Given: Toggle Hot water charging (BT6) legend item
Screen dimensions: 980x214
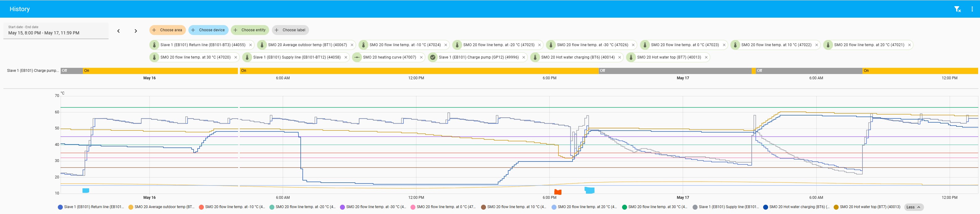Looking at the screenshot, I should coord(796,207).
